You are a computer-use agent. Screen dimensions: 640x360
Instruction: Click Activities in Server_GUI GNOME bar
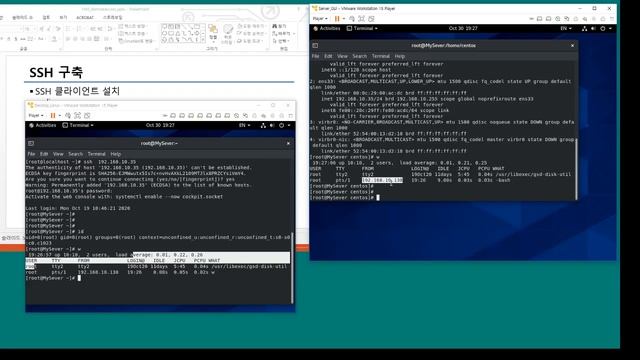pyautogui.click(x=327, y=29)
